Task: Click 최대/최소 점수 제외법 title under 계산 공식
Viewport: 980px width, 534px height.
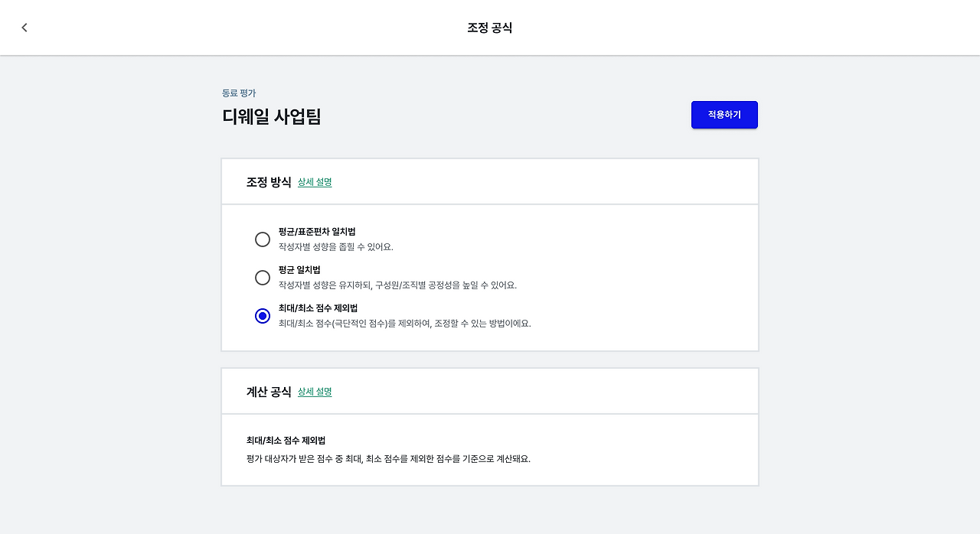Action: 286,441
